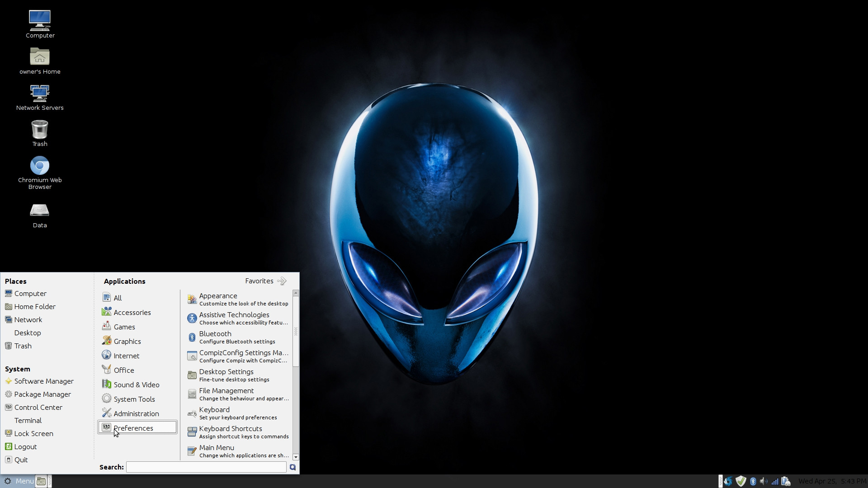The height and width of the screenshot is (488, 868).
Task: Click the blue swirl tray icon
Action: [728, 481]
